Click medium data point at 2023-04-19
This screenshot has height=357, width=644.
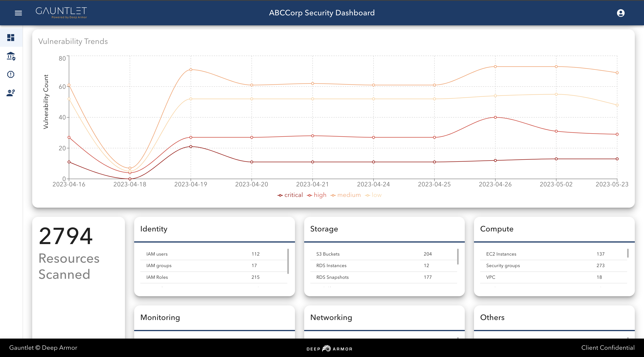point(191,69)
